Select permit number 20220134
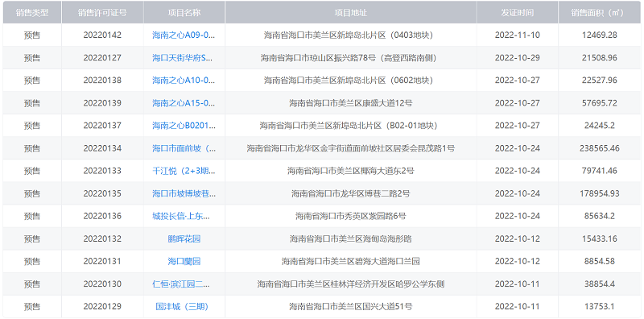 point(102,148)
